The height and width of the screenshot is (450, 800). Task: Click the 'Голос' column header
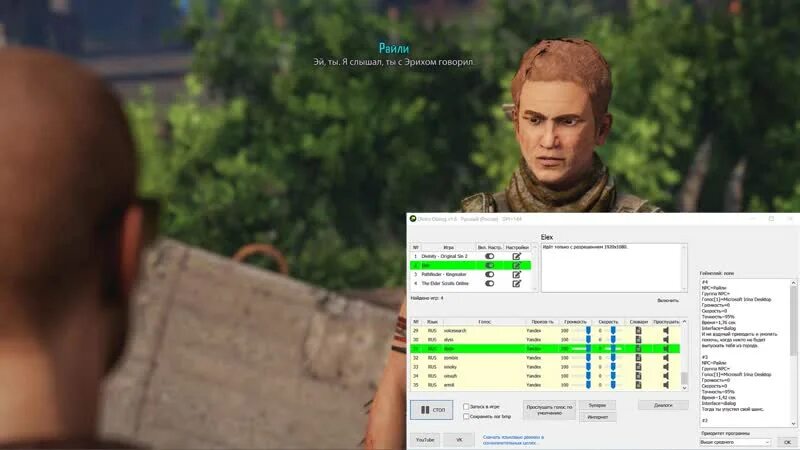[x=484, y=322]
